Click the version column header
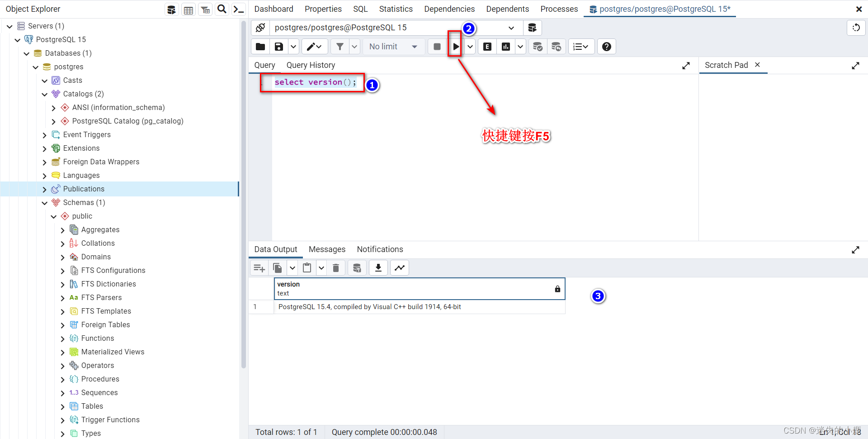868x439 pixels. point(420,289)
